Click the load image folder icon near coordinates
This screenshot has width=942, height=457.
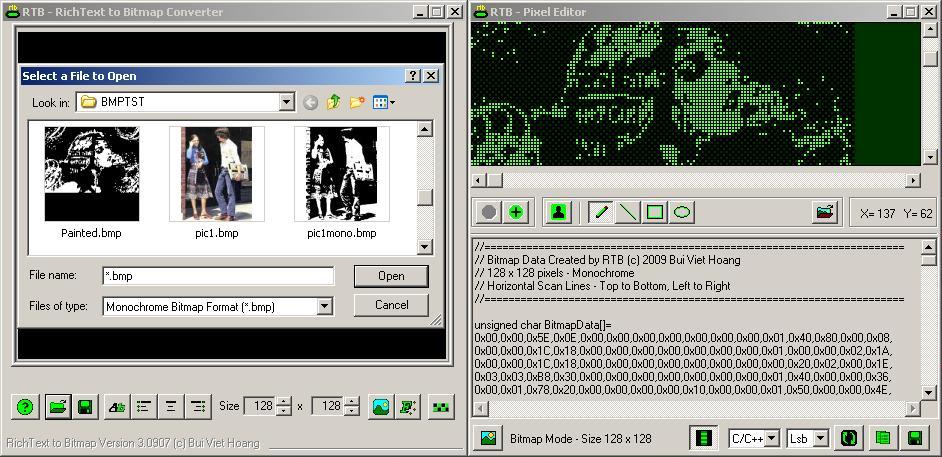[825, 212]
